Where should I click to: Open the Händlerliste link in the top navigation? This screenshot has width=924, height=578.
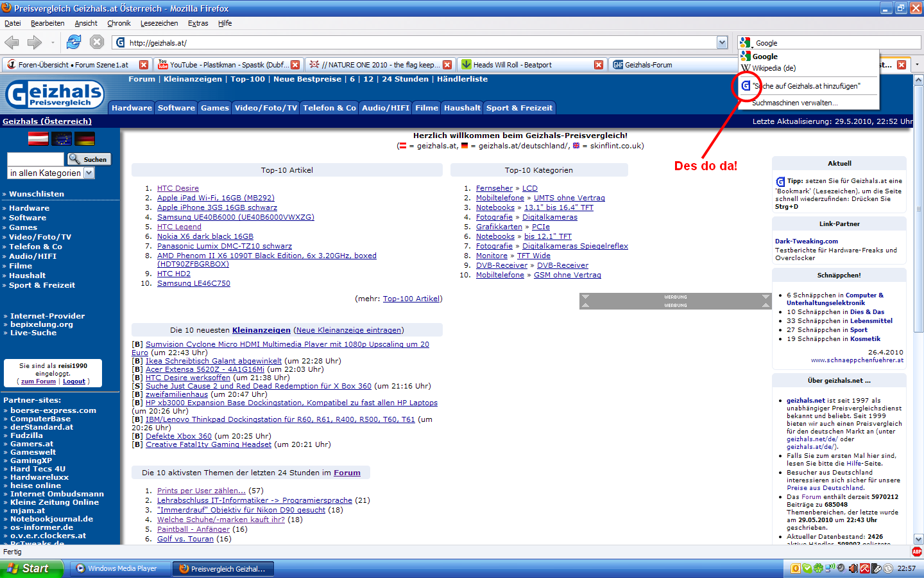point(462,79)
